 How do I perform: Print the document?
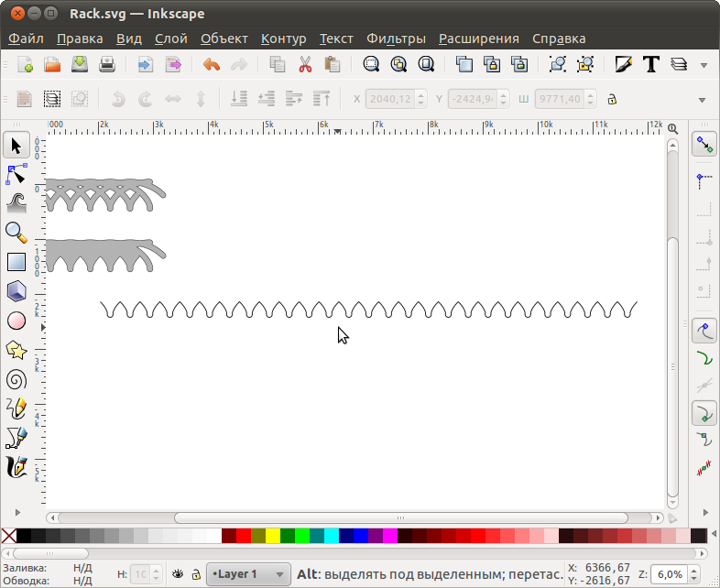[107, 64]
